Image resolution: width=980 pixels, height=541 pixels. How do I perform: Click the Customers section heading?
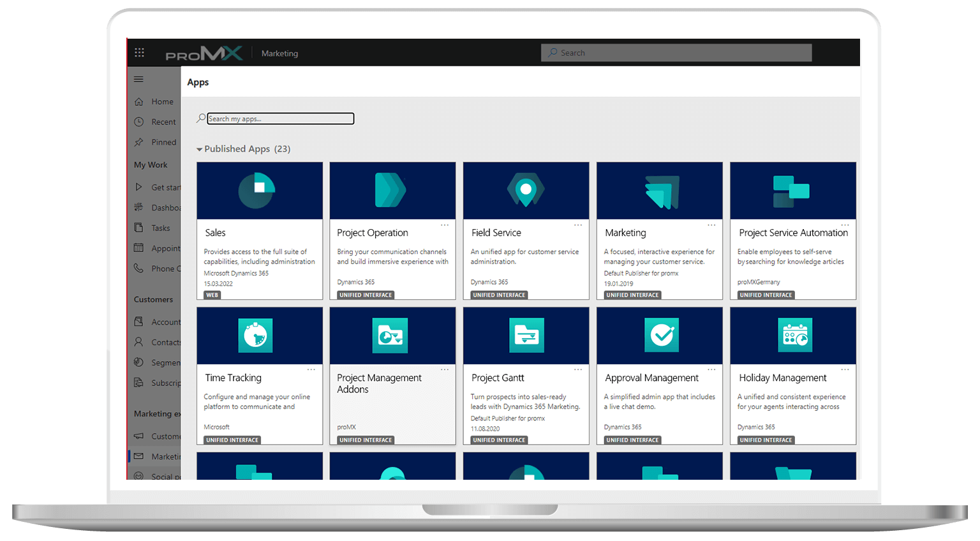click(x=153, y=299)
